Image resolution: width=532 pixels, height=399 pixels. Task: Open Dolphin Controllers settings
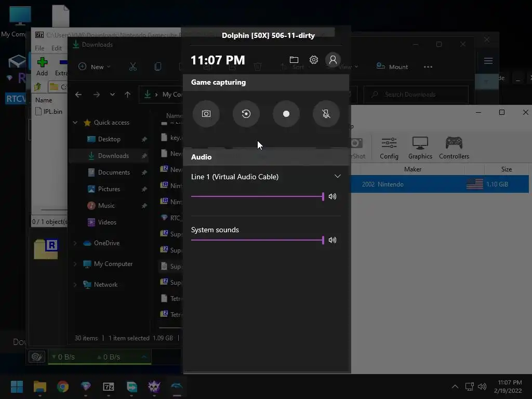click(x=454, y=148)
